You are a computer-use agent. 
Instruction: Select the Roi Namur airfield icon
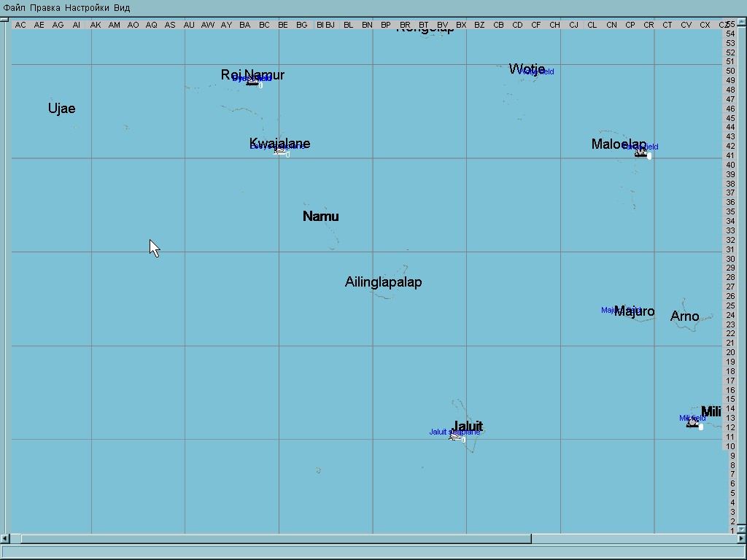(253, 83)
